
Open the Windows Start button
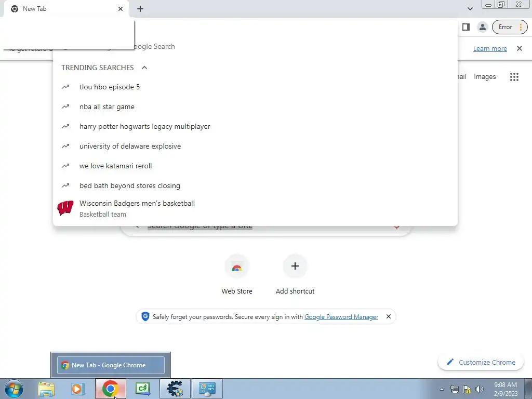click(14, 389)
